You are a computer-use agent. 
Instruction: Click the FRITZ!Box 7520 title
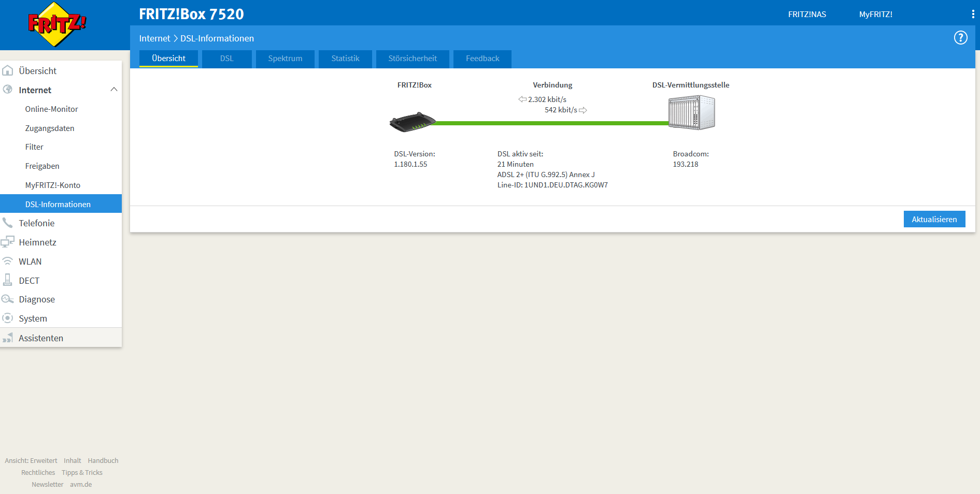[x=191, y=14]
